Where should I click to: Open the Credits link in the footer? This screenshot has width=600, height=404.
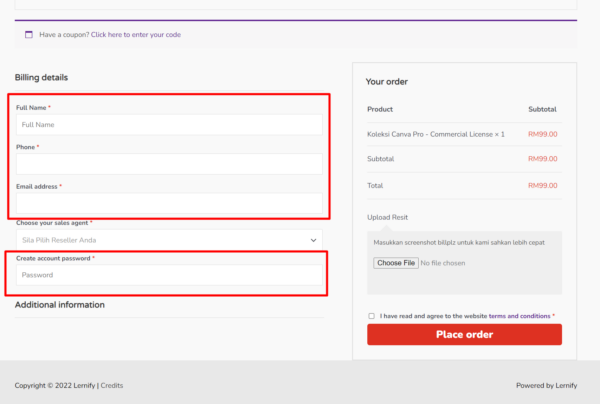pos(111,385)
